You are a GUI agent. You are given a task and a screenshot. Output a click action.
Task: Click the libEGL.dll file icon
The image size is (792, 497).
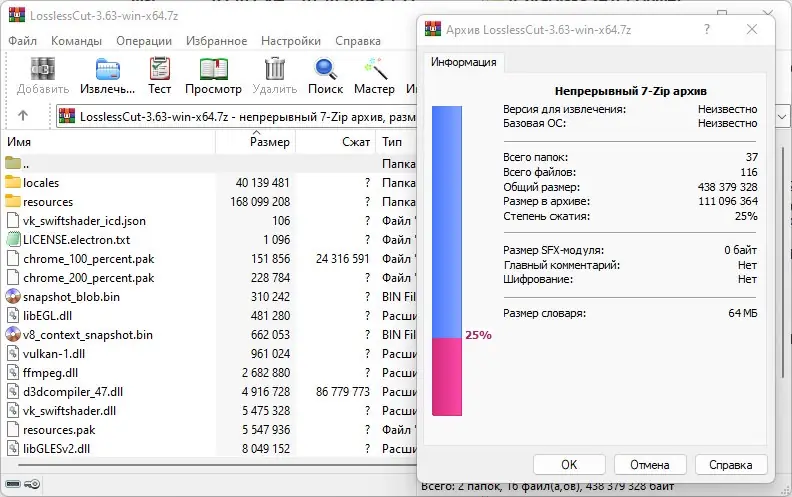tap(13, 316)
